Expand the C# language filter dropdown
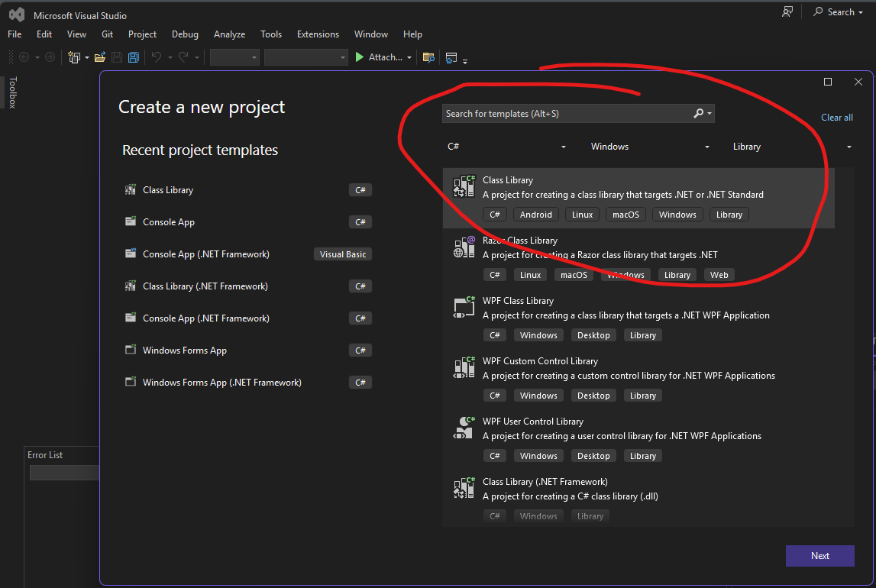The width and height of the screenshot is (876, 588). point(563,147)
